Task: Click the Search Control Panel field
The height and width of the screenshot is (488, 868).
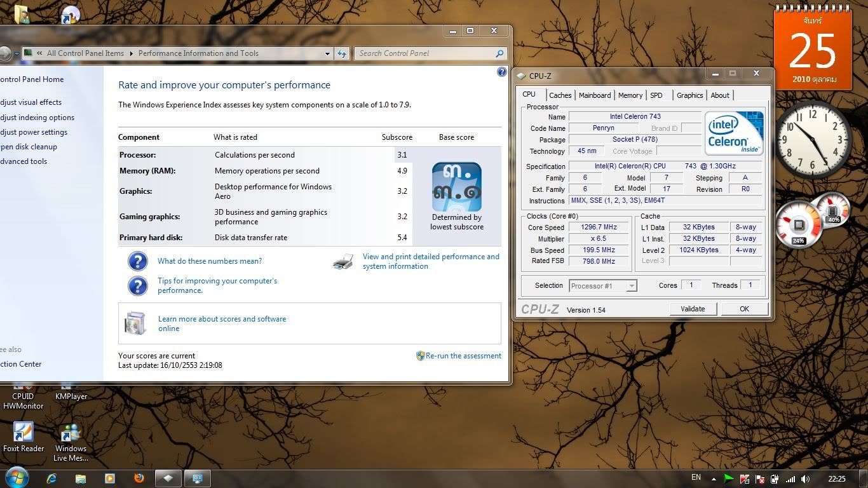Action: [x=424, y=53]
